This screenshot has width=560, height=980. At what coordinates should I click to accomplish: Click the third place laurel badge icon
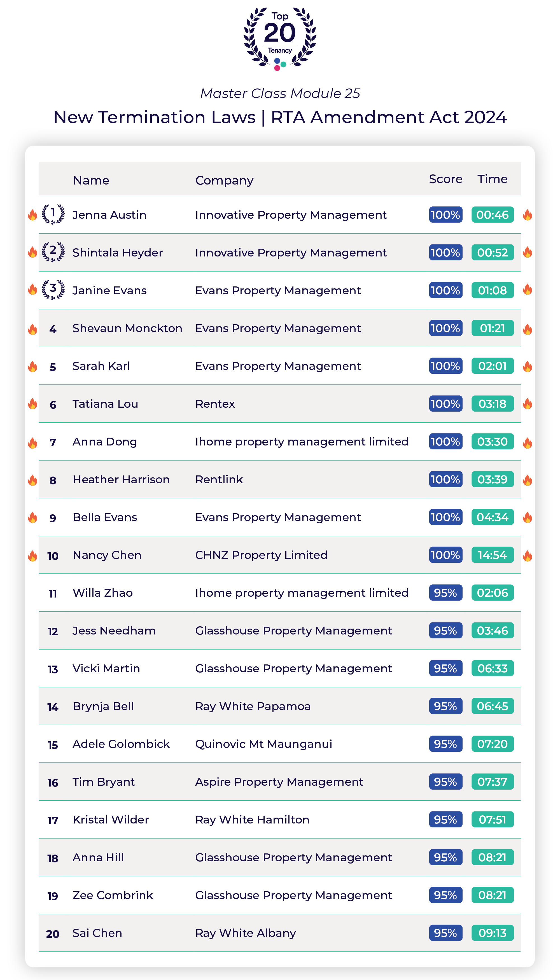[x=53, y=290]
